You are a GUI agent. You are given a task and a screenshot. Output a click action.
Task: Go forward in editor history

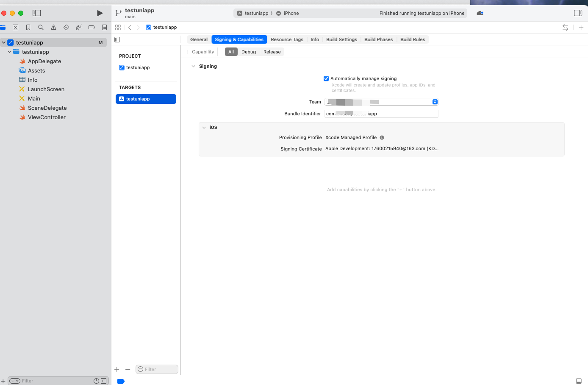point(138,28)
